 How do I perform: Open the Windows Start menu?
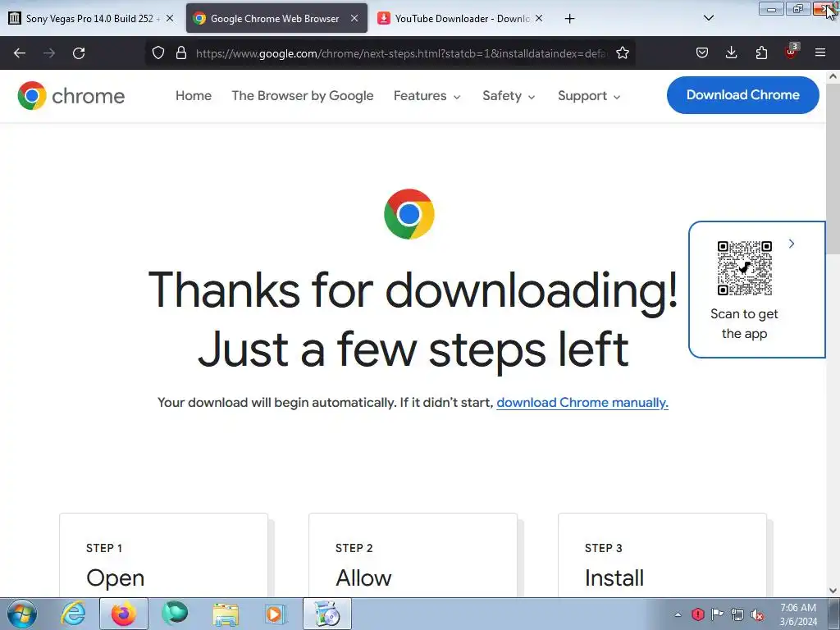click(x=22, y=614)
